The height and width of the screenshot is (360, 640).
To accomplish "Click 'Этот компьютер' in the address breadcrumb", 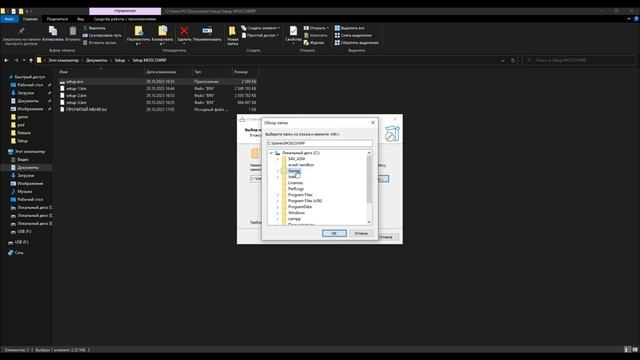I will point(64,60).
